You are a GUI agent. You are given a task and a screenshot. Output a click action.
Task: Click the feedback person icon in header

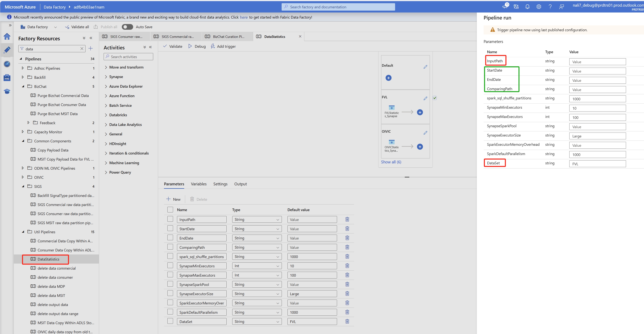click(x=562, y=7)
